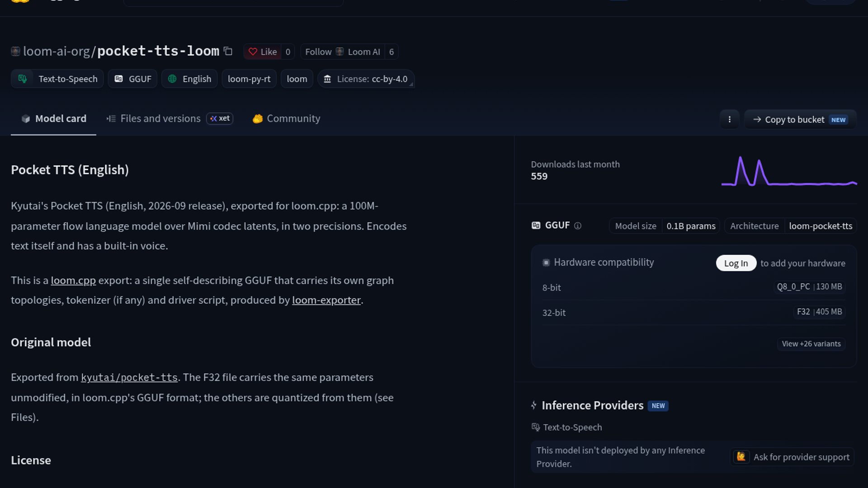Image resolution: width=868 pixels, height=488 pixels.
Task: Open the follower count showing 6
Action: 392,52
